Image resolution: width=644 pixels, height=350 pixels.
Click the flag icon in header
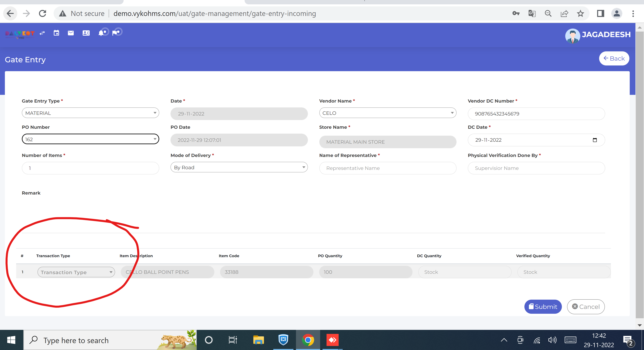[115, 33]
